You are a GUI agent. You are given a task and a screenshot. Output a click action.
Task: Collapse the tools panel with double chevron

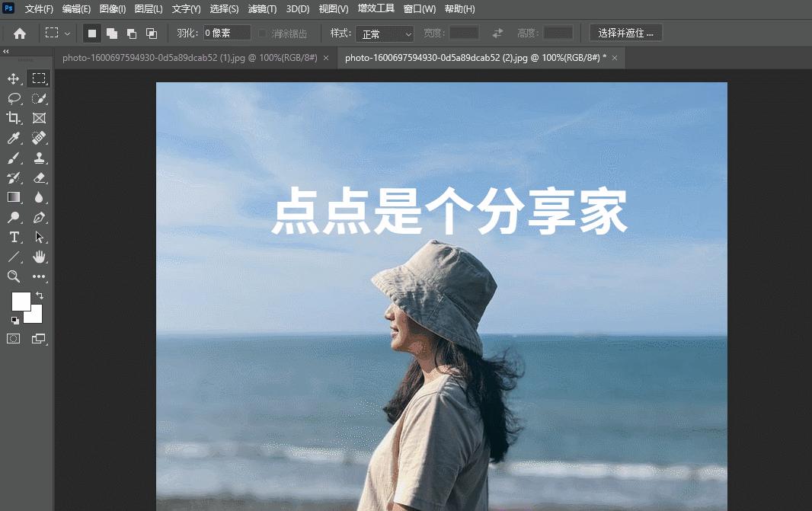click(x=5, y=52)
